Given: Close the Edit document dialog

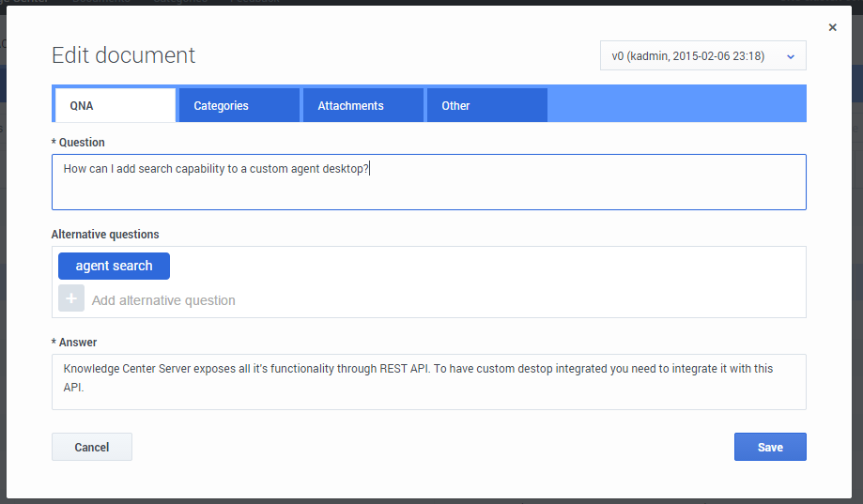Looking at the screenshot, I should point(832,28).
